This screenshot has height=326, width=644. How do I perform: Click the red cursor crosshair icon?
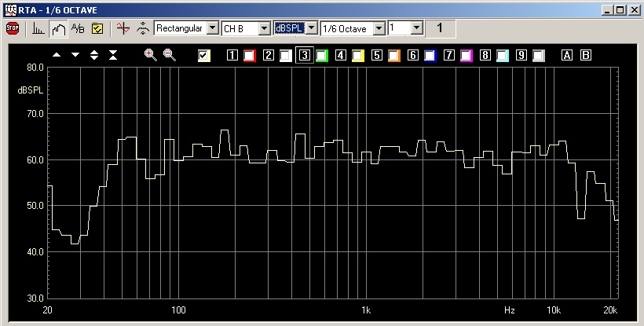tap(122, 28)
